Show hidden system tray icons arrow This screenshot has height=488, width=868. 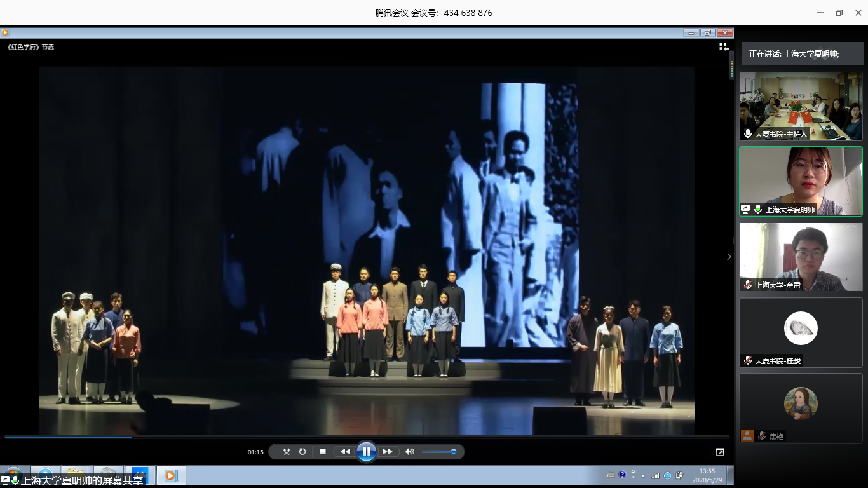(642, 475)
